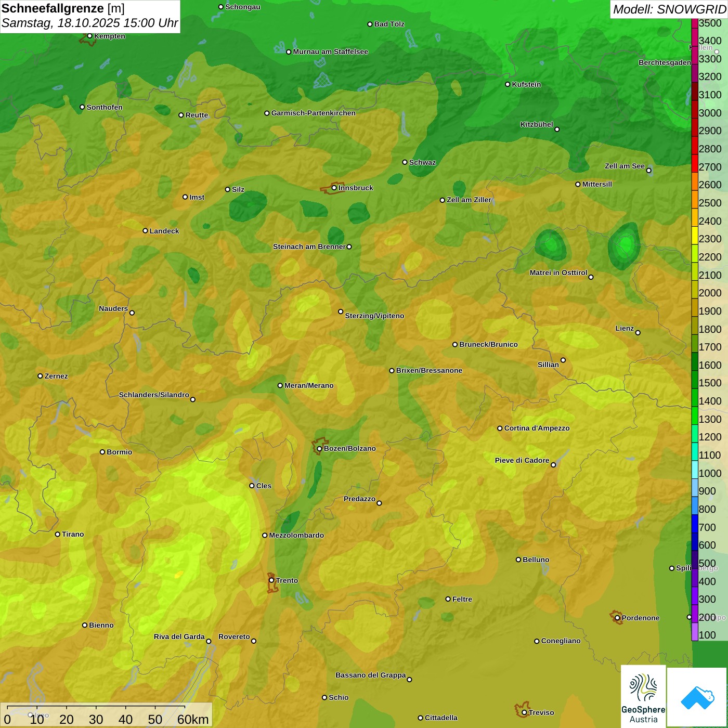Select the Schlanders/Silandro label
Screen dimensions: 728x728
click(154, 395)
